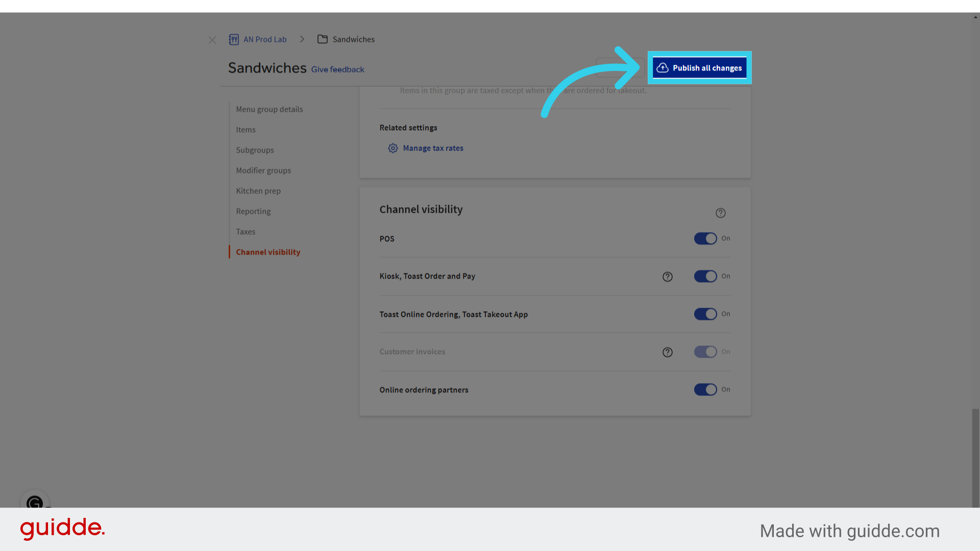
Task: Open the Kitchen prep section
Action: (x=258, y=191)
